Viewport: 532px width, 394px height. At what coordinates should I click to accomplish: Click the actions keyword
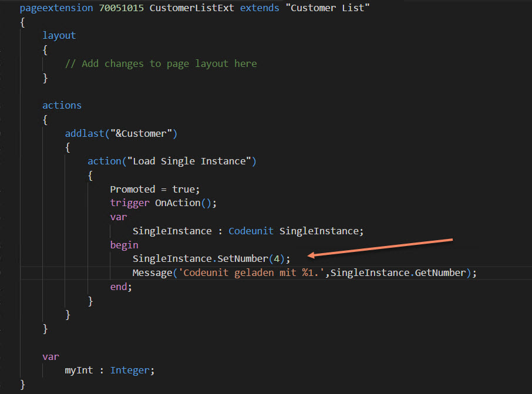pyautogui.click(x=62, y=105)
